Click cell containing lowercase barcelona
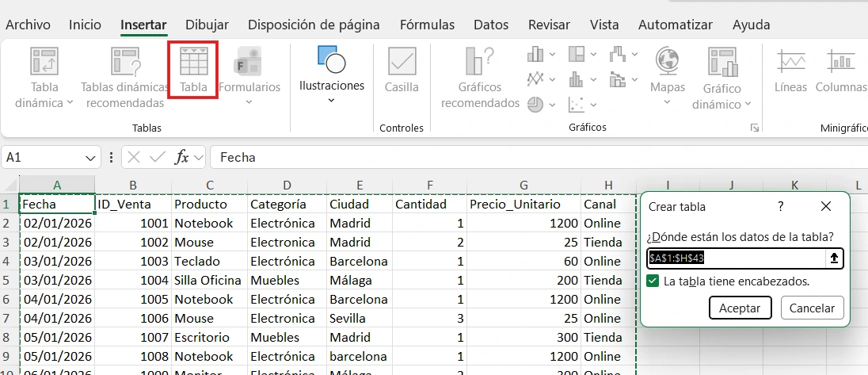 click(360, 356)
